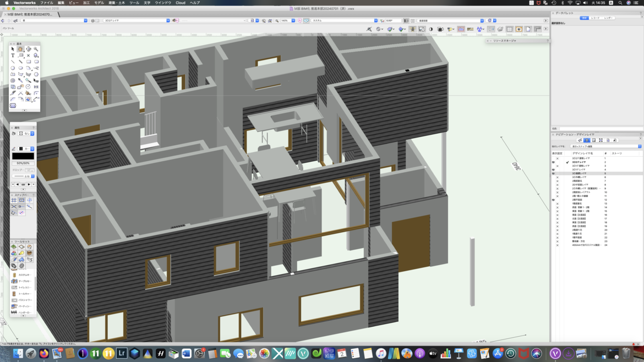Open the ウインドウ menu
644x362 pixels.
163,3
